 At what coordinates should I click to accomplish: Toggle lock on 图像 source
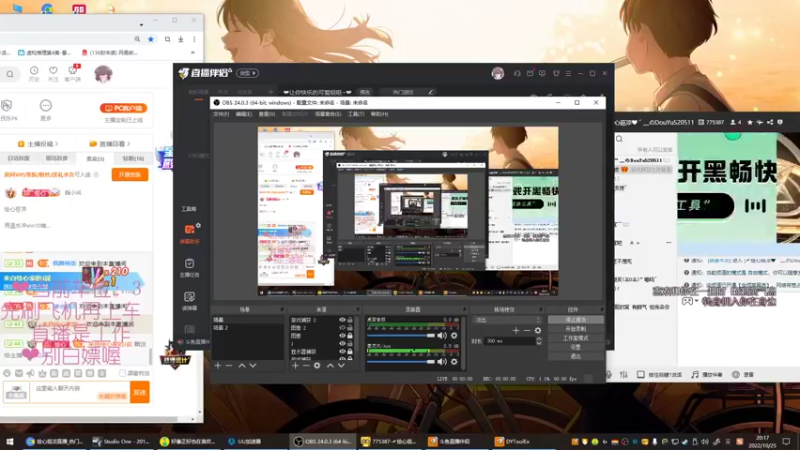(x=350, y=336)
